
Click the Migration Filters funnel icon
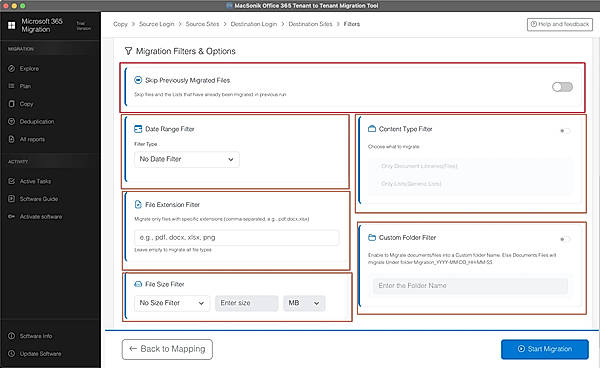pyautogui.click(x=128, y=51)
